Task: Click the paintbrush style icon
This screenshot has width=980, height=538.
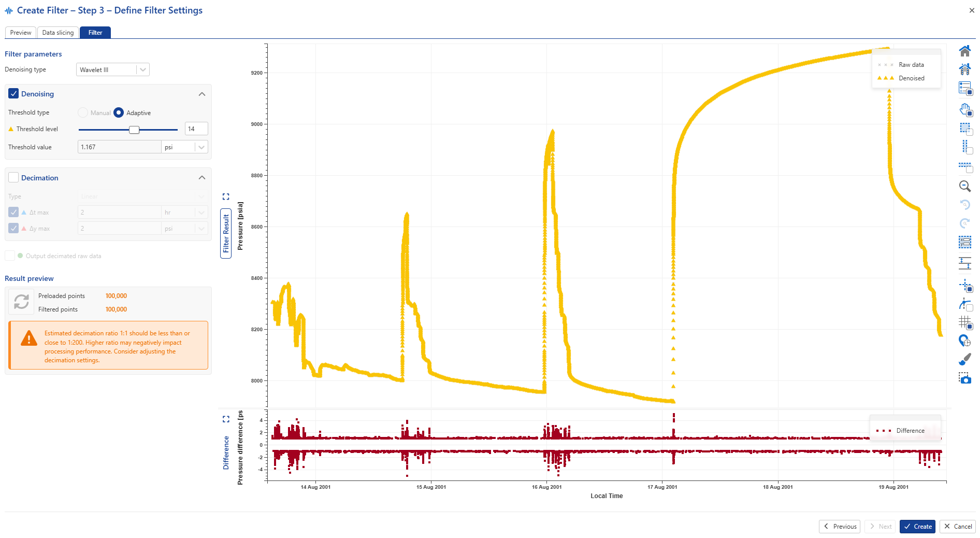Action: [964, 359]
